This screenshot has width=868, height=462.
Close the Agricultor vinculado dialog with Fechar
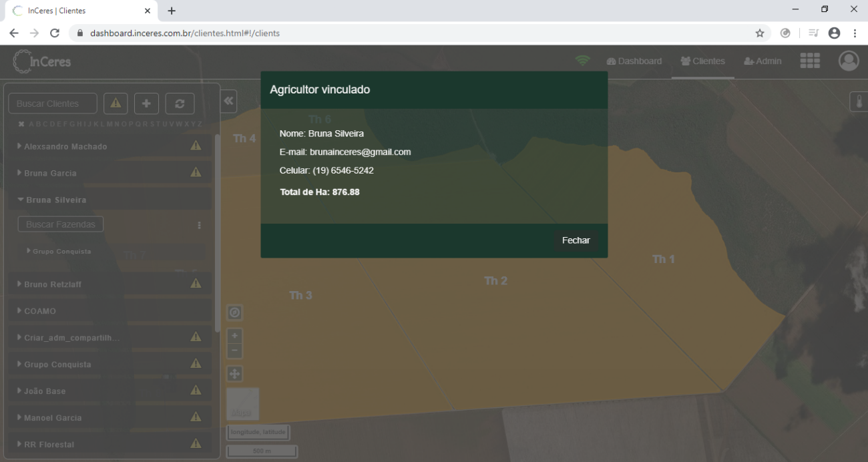pos(576,240)
